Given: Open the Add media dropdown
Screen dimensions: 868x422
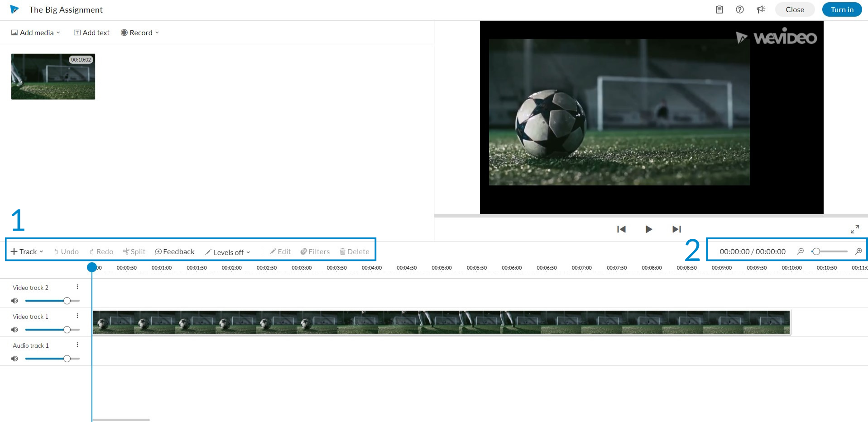Looking at the screenshot, I should (36, 33).
